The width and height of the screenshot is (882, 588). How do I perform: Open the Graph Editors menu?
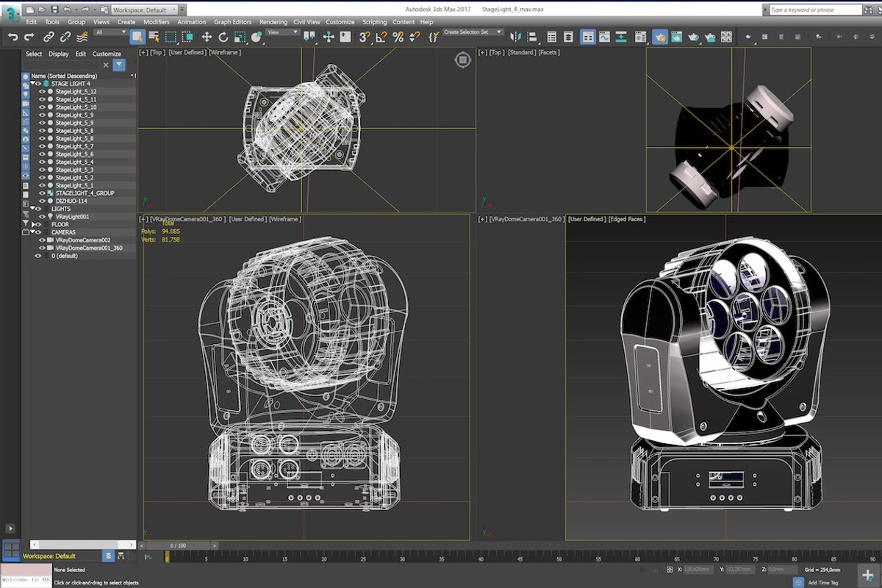232,22
